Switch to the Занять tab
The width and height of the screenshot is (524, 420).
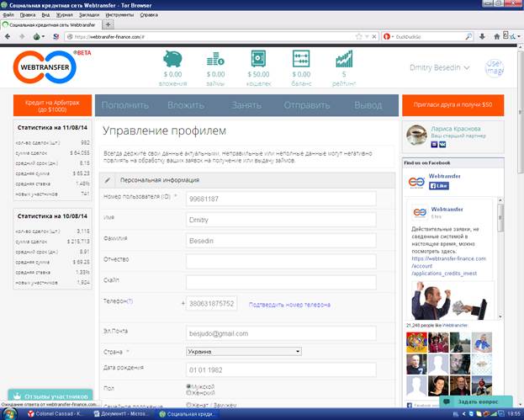(x=246, y=105)
